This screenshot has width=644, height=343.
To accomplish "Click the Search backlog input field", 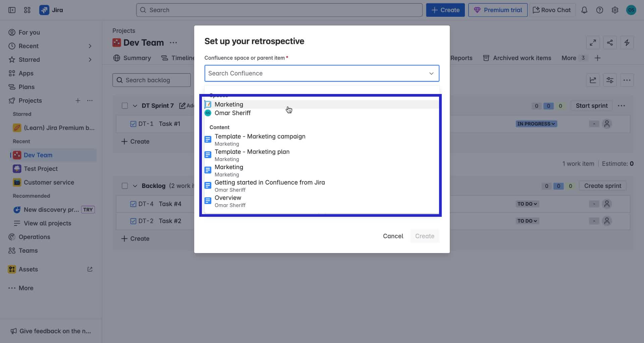I will [151, 80].
